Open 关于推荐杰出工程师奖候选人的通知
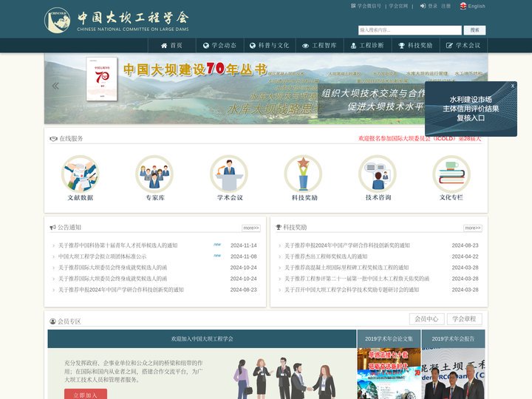The width and height of the screenshot is (532, 399). click(x=326, y=256)
